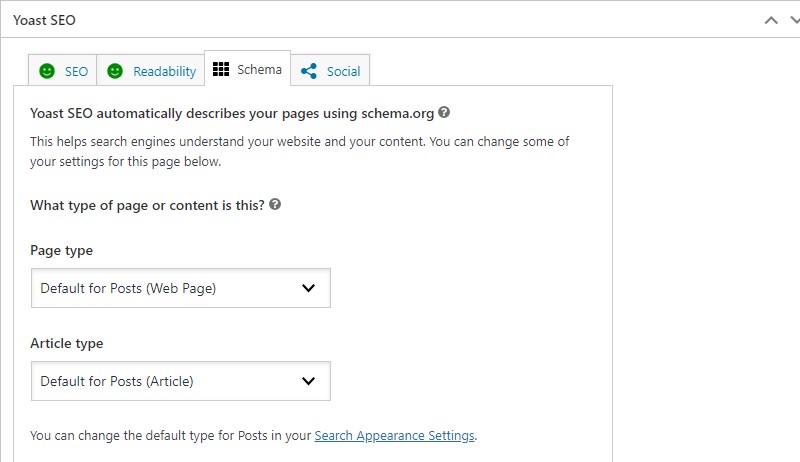Select the Schema tab
The height and width of the screenshot is (462, 800).
pyautogui.click(x=247, y=68)
